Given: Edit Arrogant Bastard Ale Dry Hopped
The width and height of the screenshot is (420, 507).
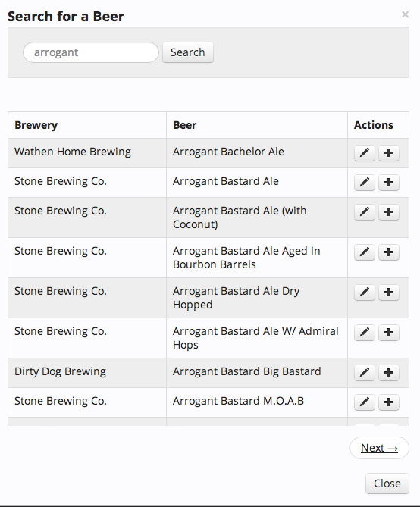Looking at the screenshot, I should [365, 293].
